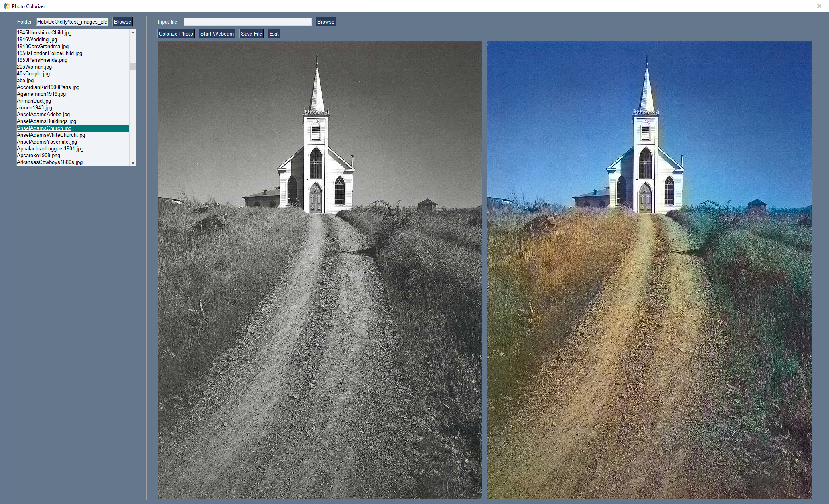Start the webcam with Start Webcam button

[x=217, y=34]
